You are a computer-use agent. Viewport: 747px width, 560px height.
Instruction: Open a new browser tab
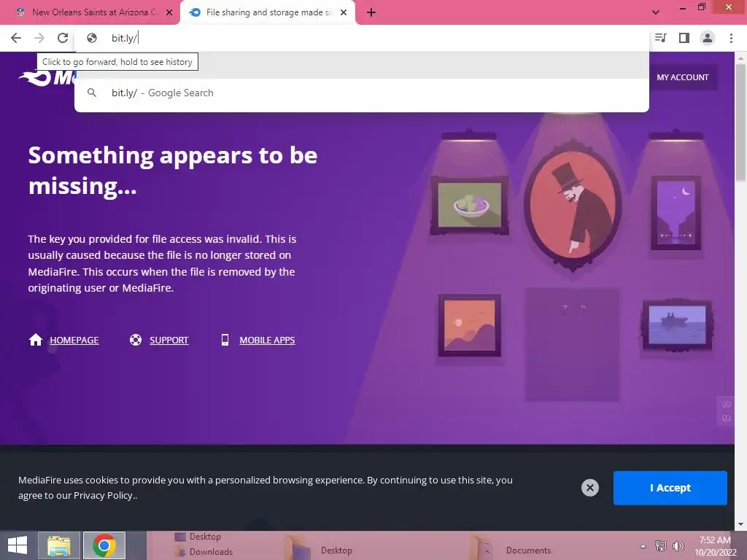tap(371, 12)
